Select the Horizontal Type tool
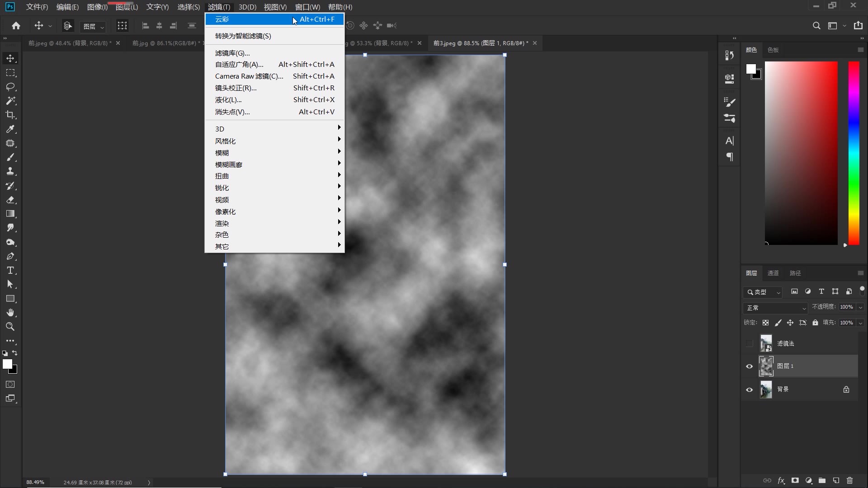 (10, 270)
